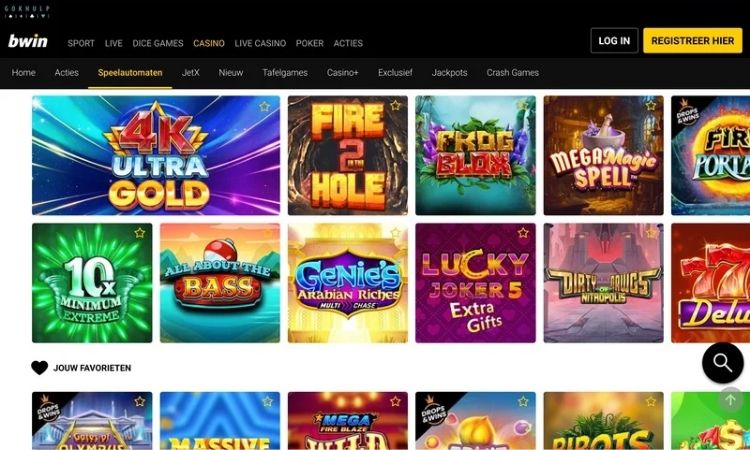
Task: Go to bwin logo home
Action: 28,41
